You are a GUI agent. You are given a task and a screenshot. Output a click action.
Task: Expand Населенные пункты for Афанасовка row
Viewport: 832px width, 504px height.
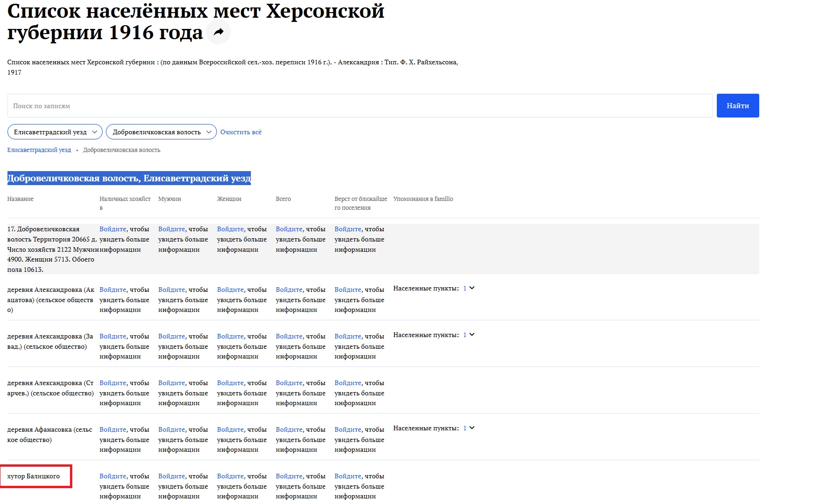tap(472, 428)
